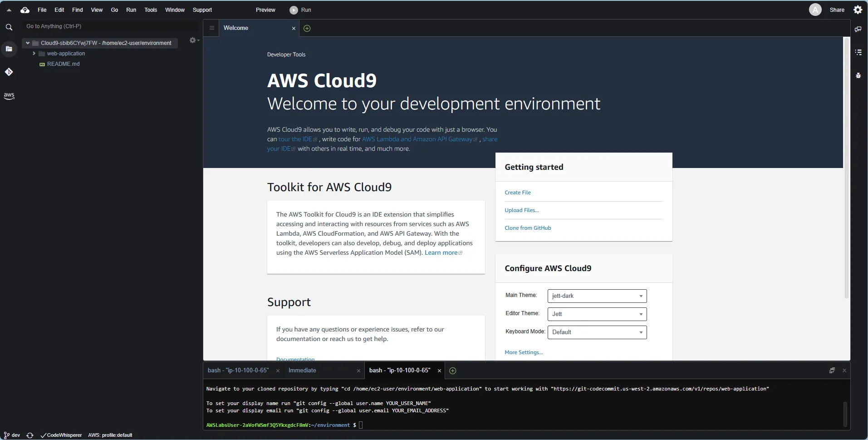
Task: Close the first bash terminal tab
Action: 278,371
